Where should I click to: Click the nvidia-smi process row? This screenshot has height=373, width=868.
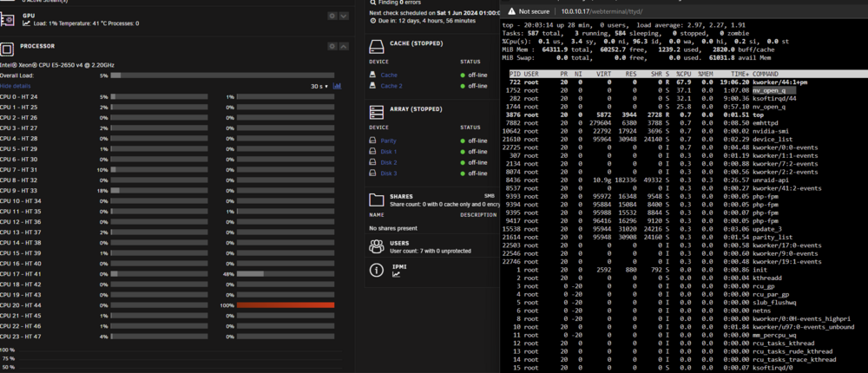pos(686,131)
